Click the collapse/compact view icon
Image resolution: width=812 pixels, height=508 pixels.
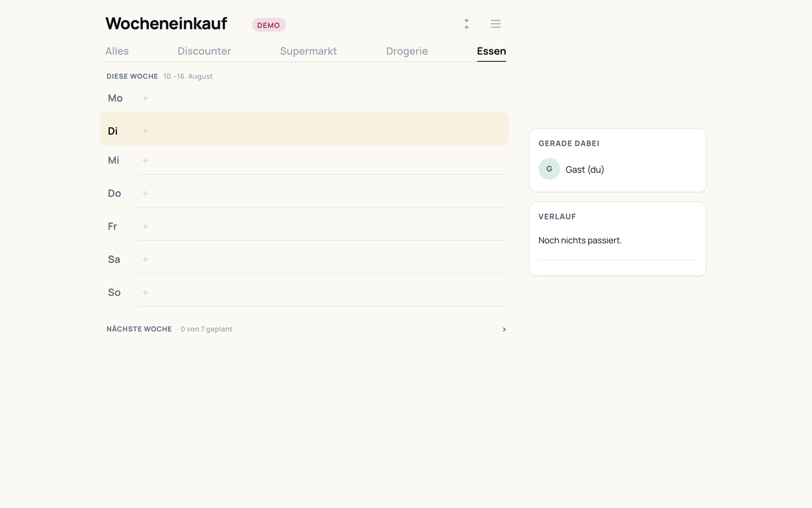tap(466, 24)
